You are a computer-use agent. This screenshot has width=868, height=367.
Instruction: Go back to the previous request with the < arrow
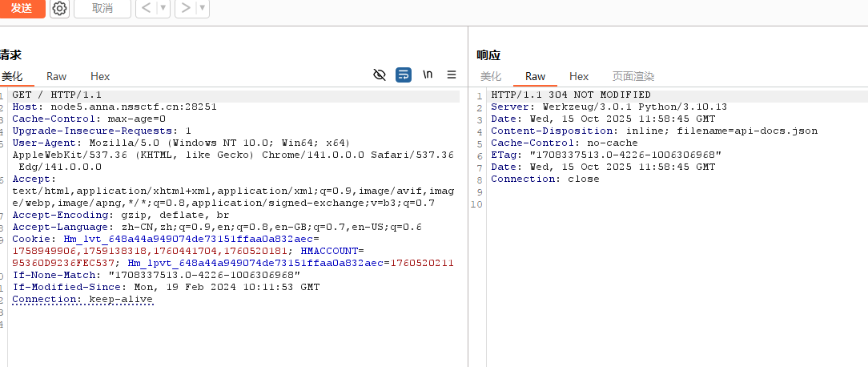click(147, 8)
